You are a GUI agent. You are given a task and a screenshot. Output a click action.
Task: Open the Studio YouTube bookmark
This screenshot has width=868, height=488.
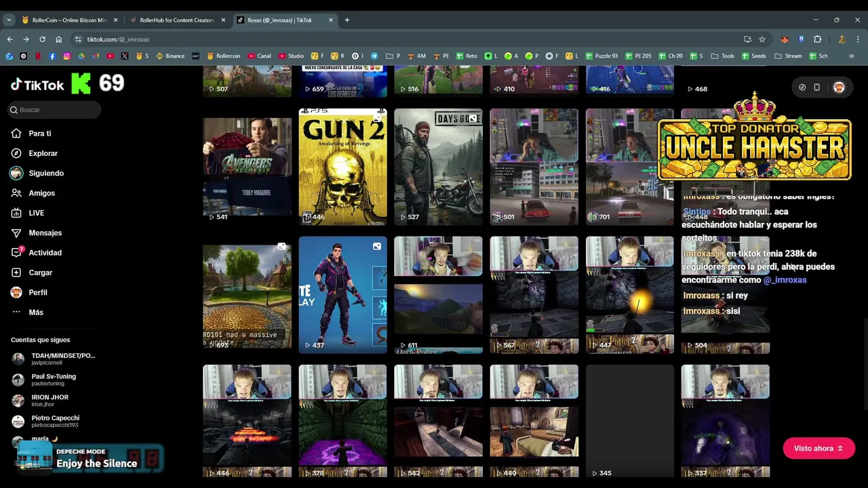[x=291, y=56]
